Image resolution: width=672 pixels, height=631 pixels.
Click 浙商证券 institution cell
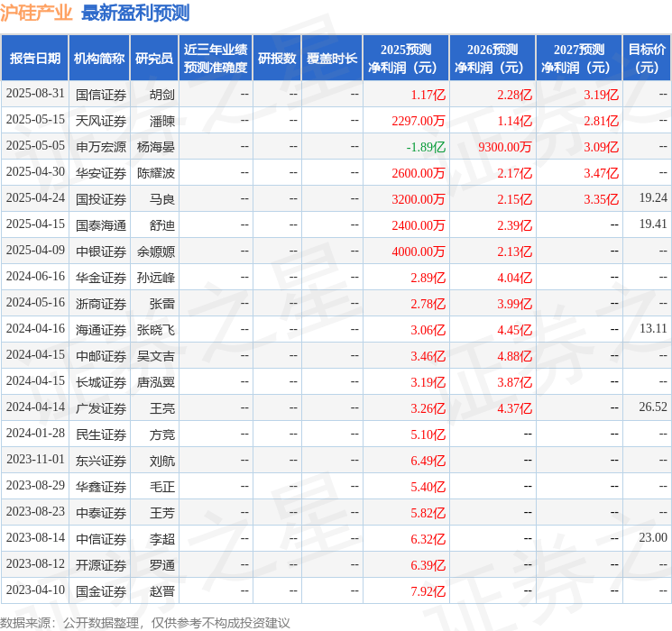(x=101, y=304)
